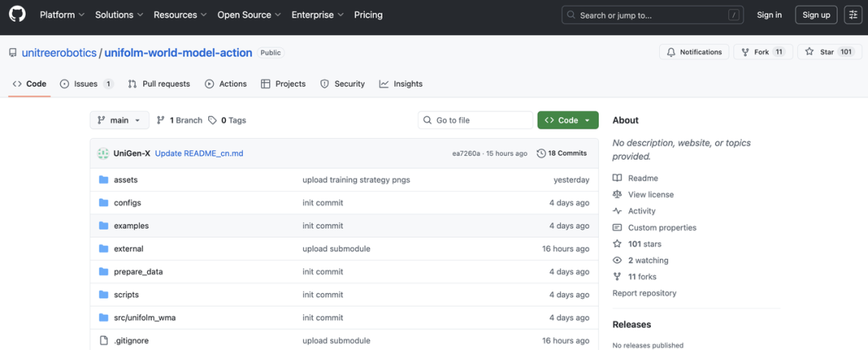Click the tag icon beside 0 Tags

[x=212, y=120]
